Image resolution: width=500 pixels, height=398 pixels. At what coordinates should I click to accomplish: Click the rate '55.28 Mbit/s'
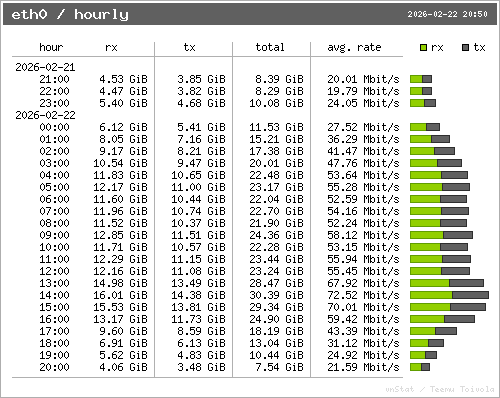[363, 187]
